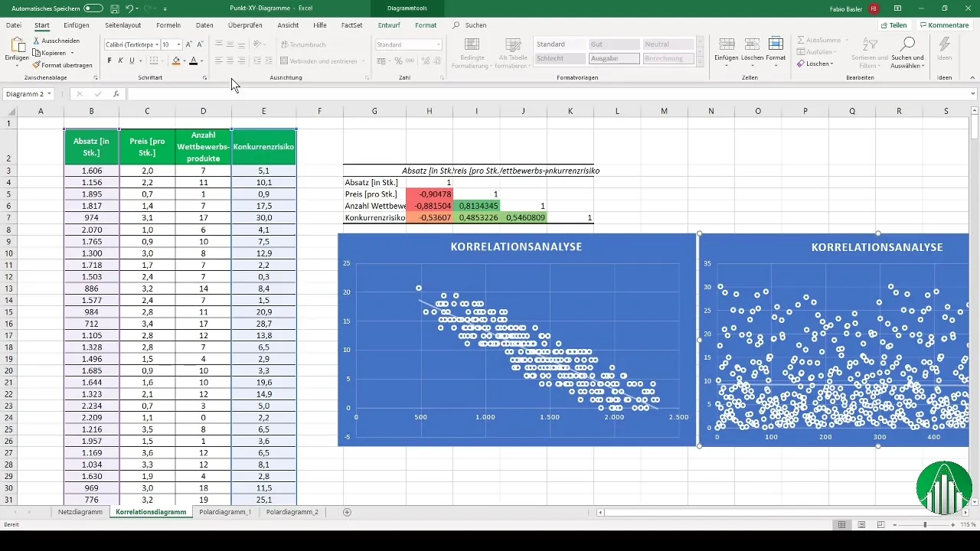Apply the Schlecht cell style
This screenshot has height=551, width=980.
[560, 59]
